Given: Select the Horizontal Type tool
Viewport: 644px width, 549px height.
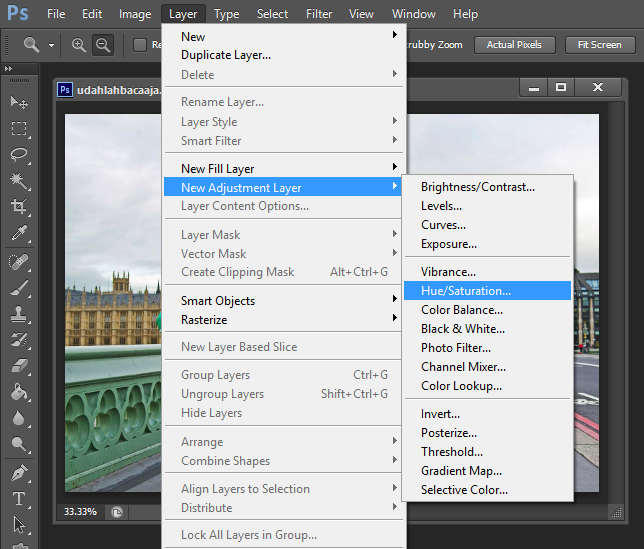Looking at the screenshot, I should point(19,499).
